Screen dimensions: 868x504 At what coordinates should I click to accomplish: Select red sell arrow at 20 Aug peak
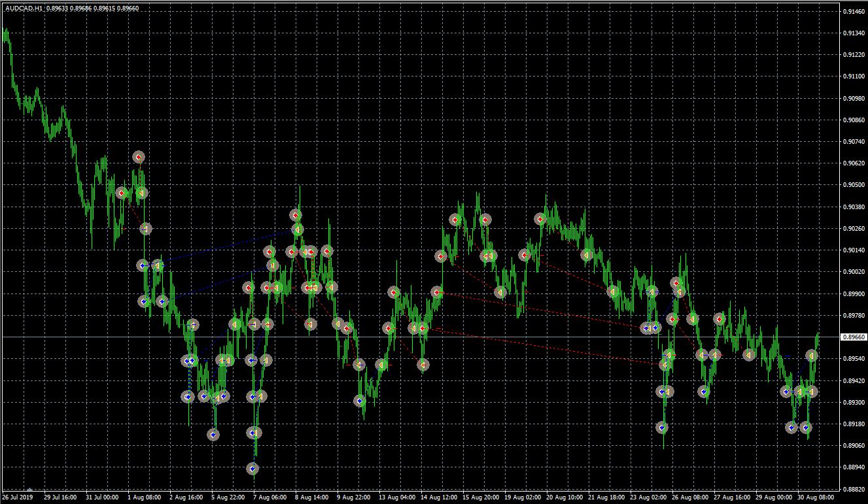540,219
